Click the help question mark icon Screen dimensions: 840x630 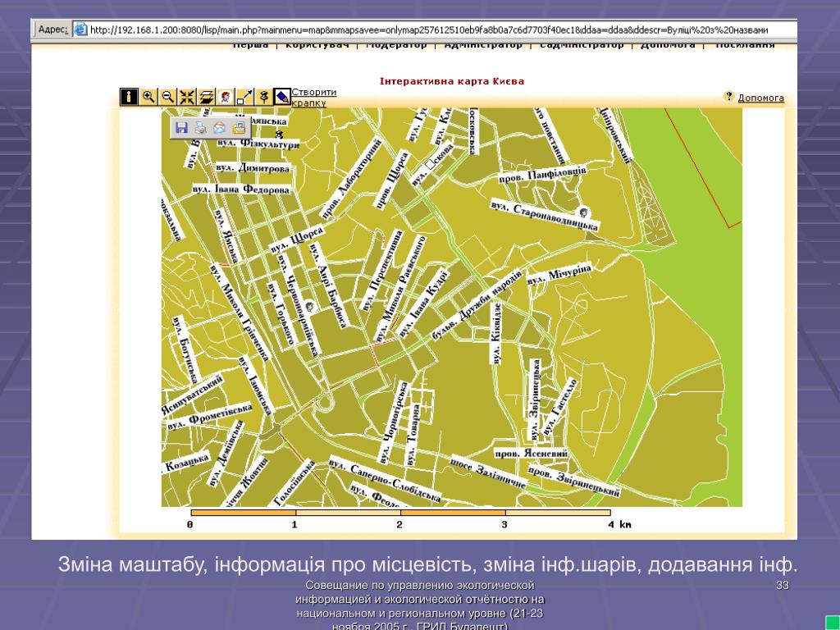[x=728, y=97]
